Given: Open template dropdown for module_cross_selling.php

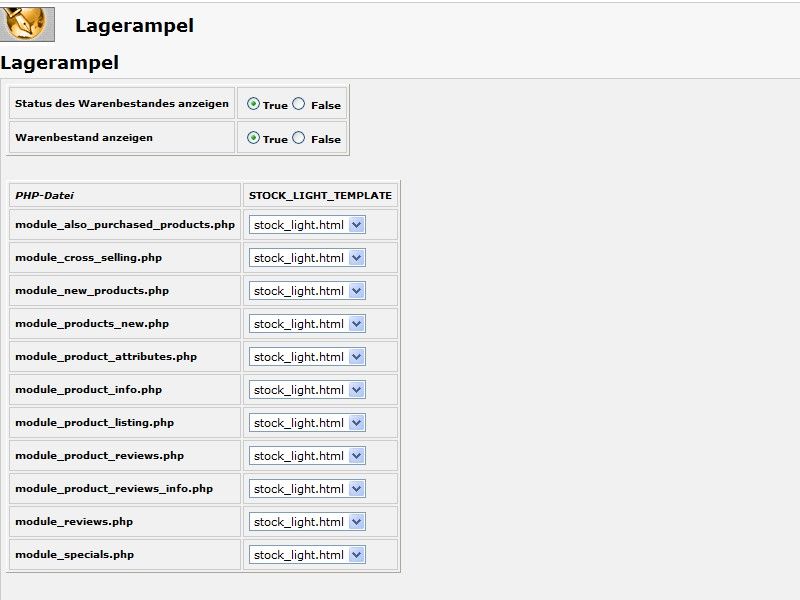Looking at the screenshot, I should tap(307, 258).
